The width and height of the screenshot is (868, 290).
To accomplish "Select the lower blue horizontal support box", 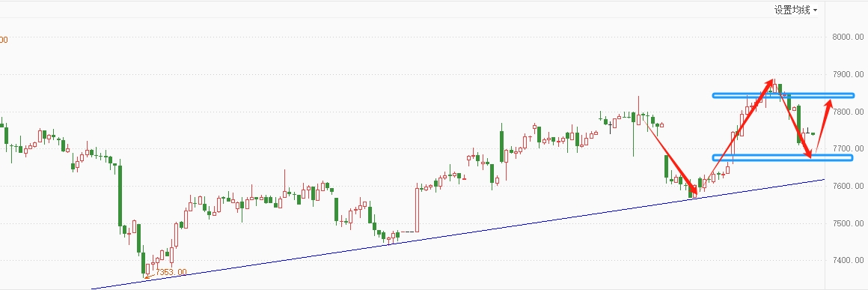I will click(x=782, y=158).
